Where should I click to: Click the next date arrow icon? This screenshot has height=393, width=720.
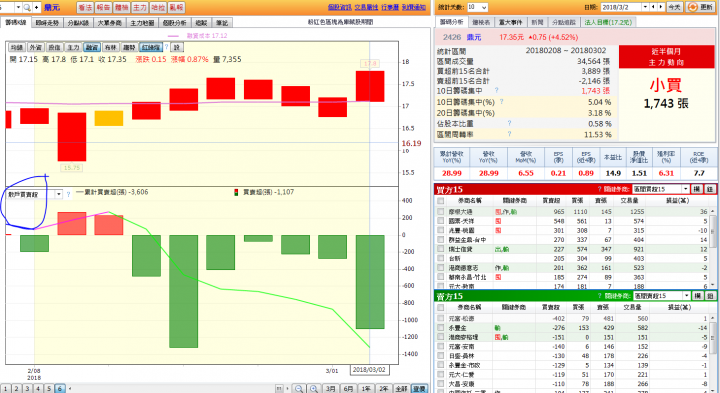coord(661,7)
